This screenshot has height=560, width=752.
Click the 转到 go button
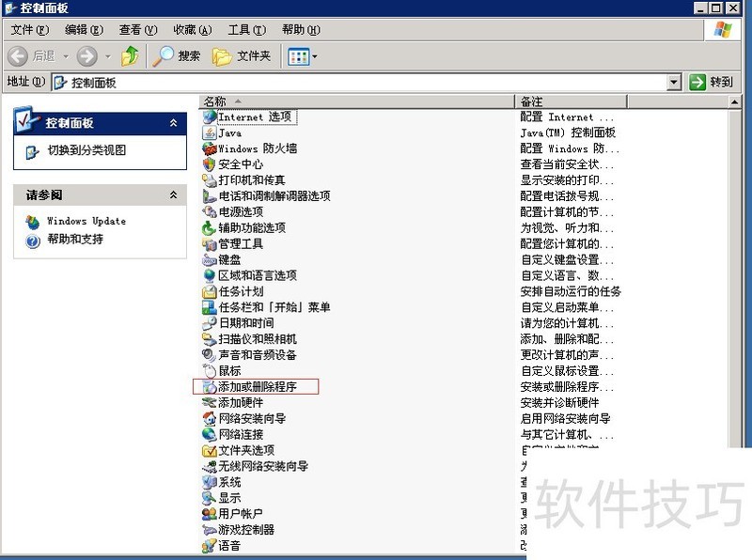pyautogui.click(x=712, y=82)
